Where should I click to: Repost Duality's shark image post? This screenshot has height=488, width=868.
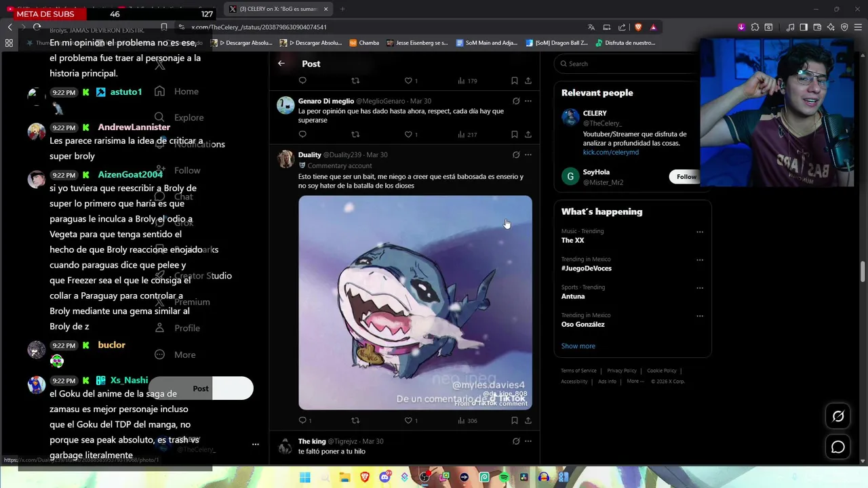point(355,420)
